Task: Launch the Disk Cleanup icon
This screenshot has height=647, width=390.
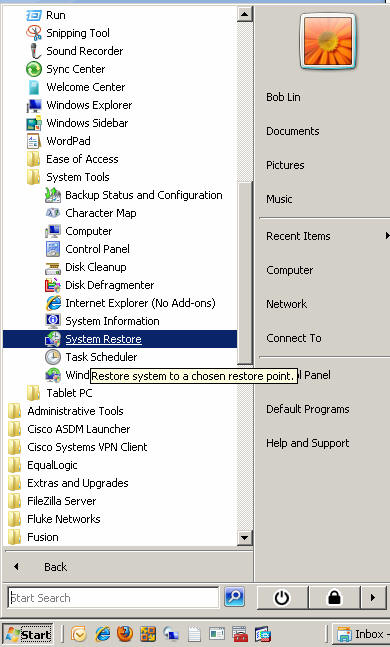Action: point(53,267)
